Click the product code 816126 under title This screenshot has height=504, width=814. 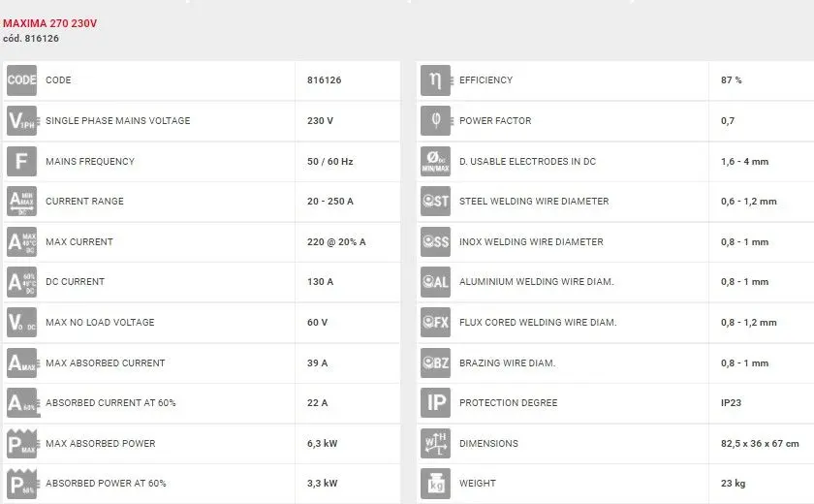tap(33, 39)
